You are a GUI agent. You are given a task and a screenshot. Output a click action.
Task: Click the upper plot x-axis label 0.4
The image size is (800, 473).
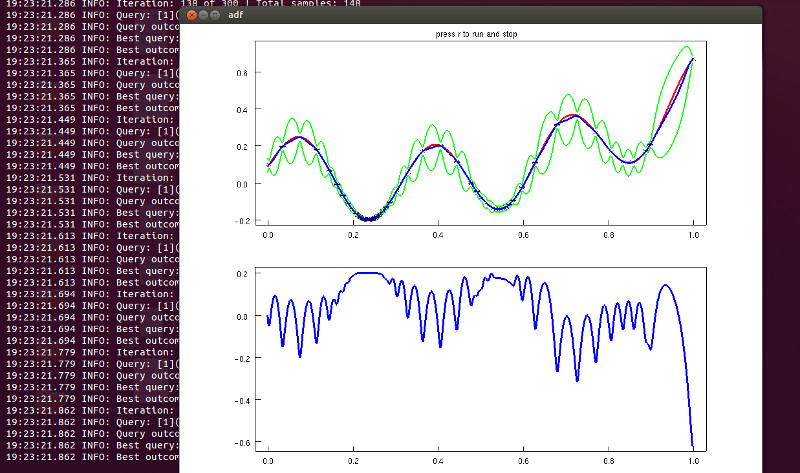pos(438,232)
